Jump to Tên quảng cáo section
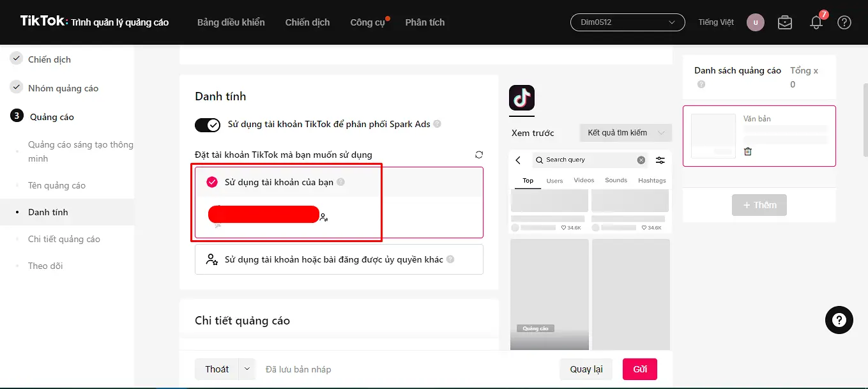The height and width of the screenshot is (389, 868). point(57,185)
